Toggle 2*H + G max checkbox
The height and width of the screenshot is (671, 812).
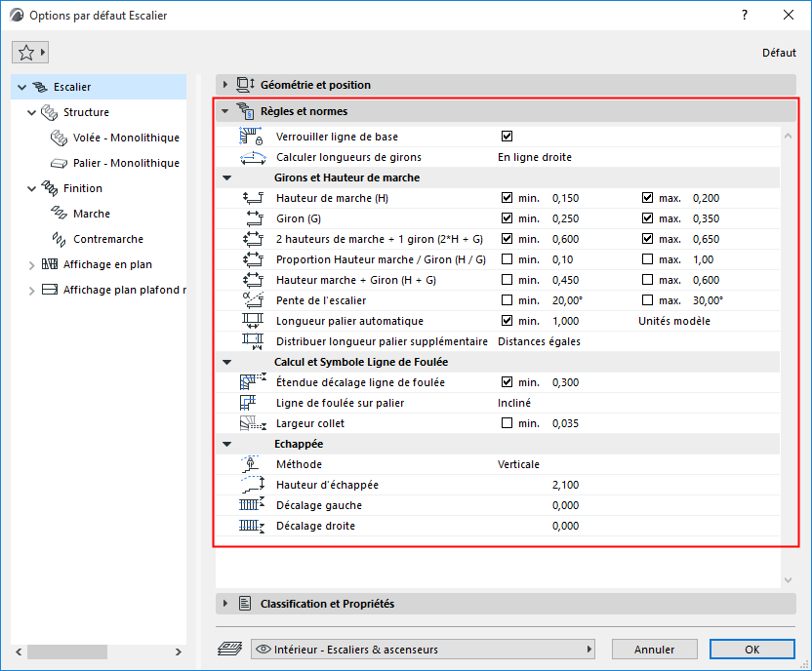[x=647, y=239]
